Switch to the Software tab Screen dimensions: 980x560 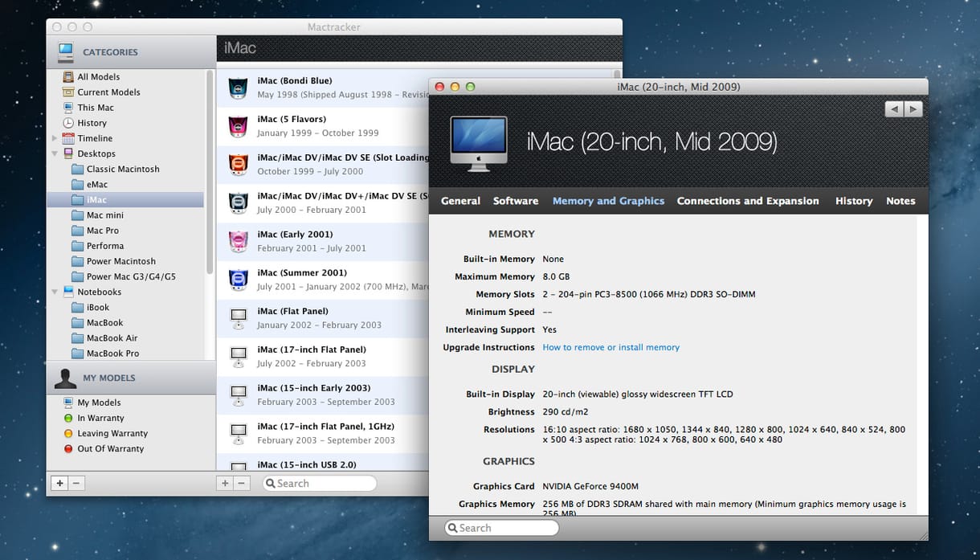click(x=516, y=201)
